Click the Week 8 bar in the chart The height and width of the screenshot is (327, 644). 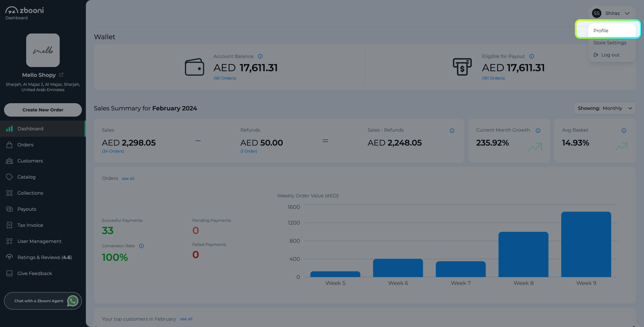point(523,254)
